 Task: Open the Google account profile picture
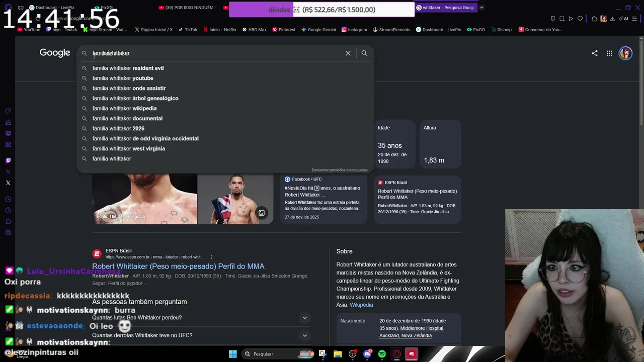click(x=625, y=53)
